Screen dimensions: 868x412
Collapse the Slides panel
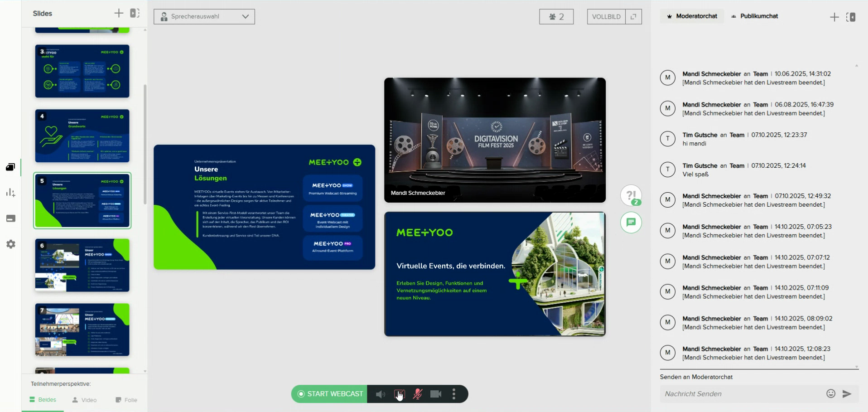135,13
